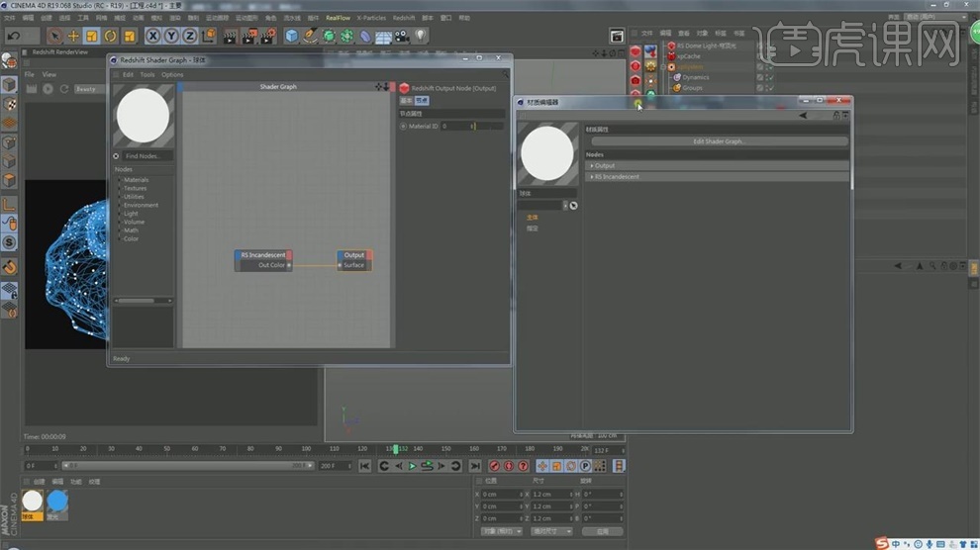Click the Undo arrow in the main toolbar
This screenshot has width=980, height=550.
coord(14,37)
